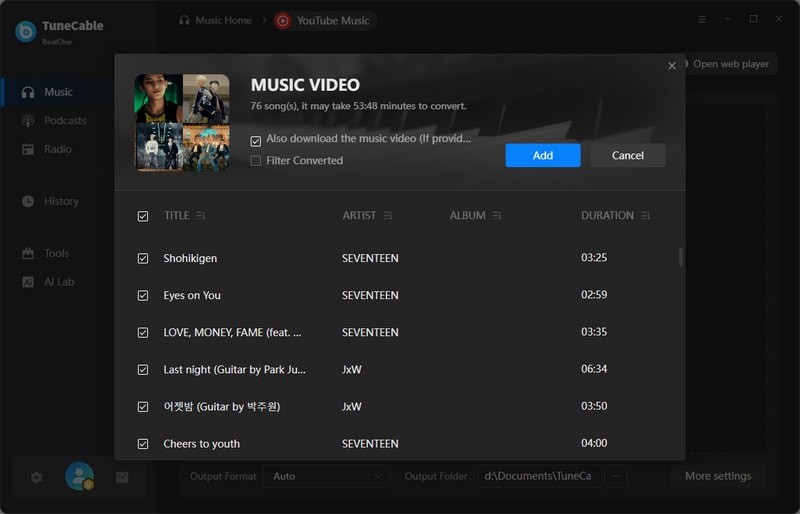The width and height of the screenshot is (800, 514).
Task: Click the mail envelope icon
Action: [122, 477]
